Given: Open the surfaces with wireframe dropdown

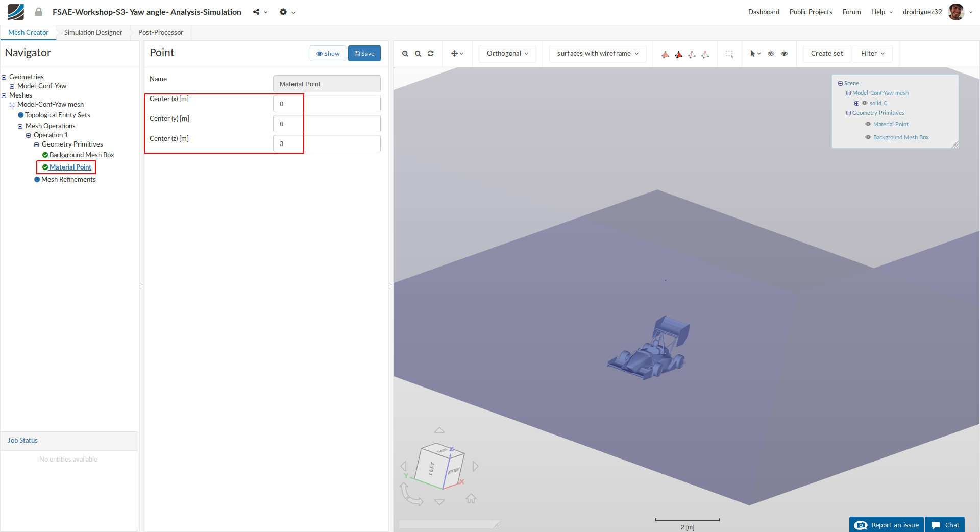Looking at the screenshot, I should point(598,54).
